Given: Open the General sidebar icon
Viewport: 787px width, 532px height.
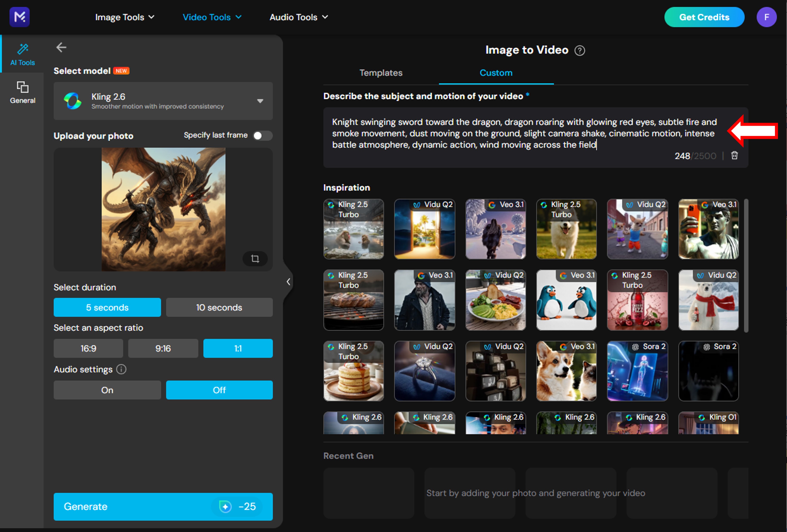Looking at the screenshot, I should [x=23, y=88].
